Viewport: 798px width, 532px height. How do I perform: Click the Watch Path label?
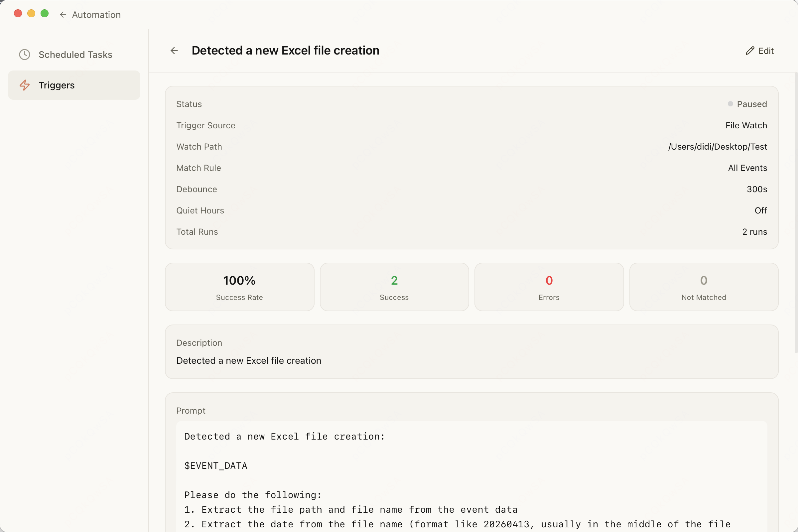[x=199, y=147]
